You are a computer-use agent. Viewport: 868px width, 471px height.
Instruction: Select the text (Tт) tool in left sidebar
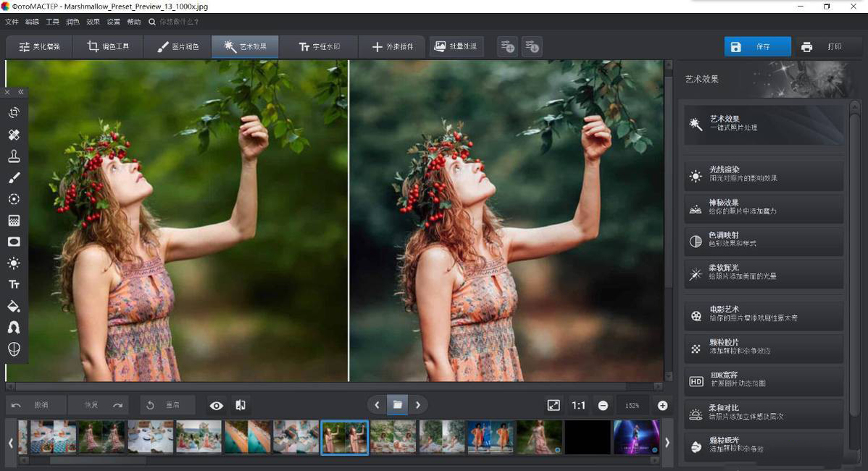click(14, 285)
